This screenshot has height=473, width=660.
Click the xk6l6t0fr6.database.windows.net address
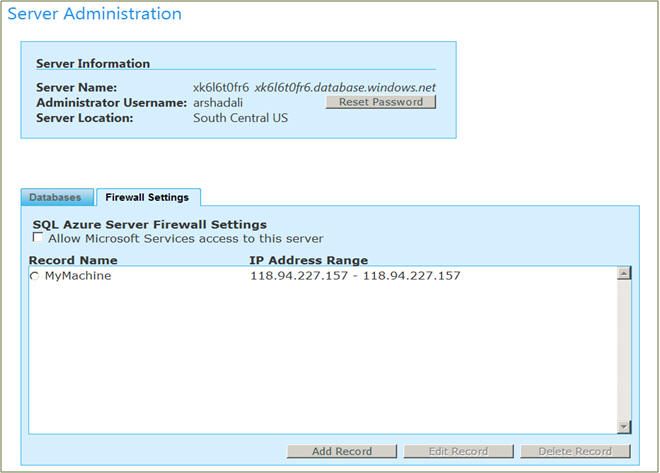345,88
